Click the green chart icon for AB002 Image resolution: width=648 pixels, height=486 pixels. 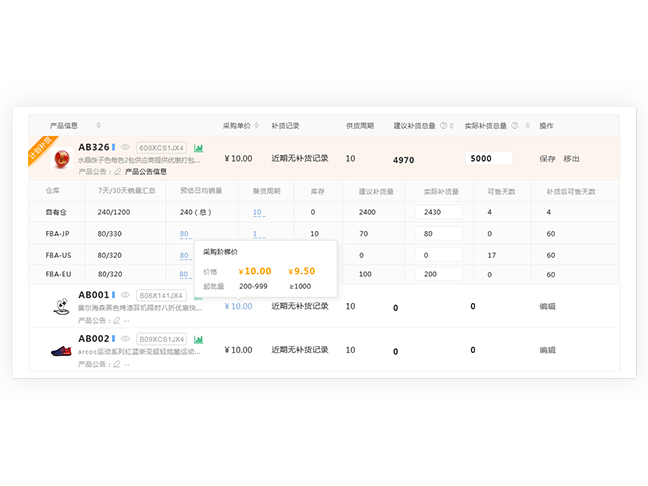click(198, 340)
